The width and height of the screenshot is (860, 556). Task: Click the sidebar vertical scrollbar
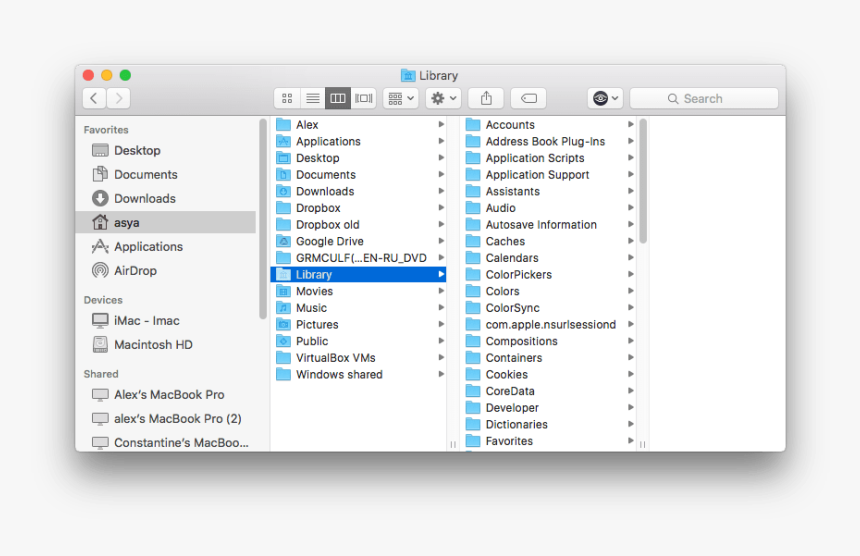pyautogui.click(x=263, y=218)
